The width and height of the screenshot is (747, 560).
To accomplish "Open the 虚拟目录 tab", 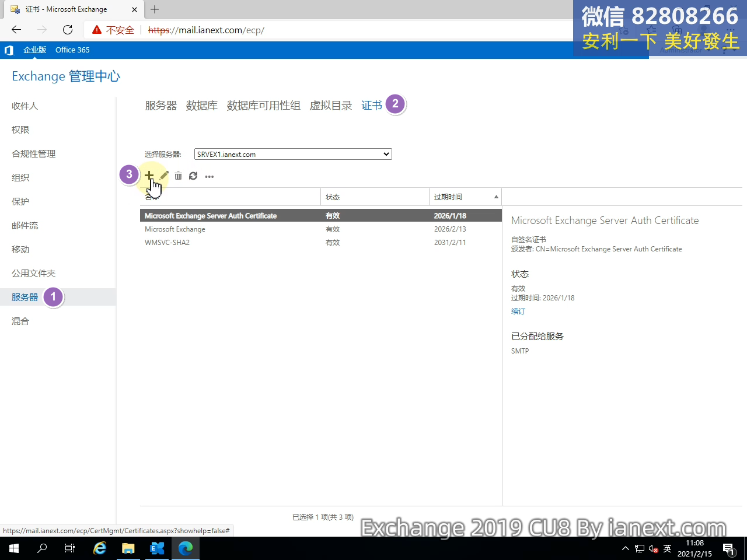I will [331, 106].
